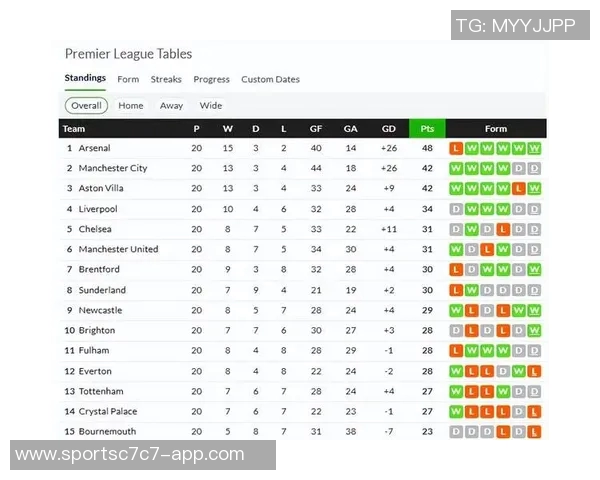Switch to the Form tab
600x480 pixels.
tap(128, 79)
